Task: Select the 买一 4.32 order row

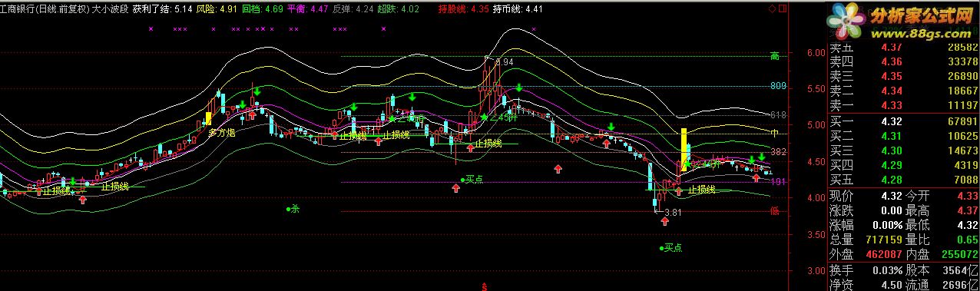Action: [903, 122]
